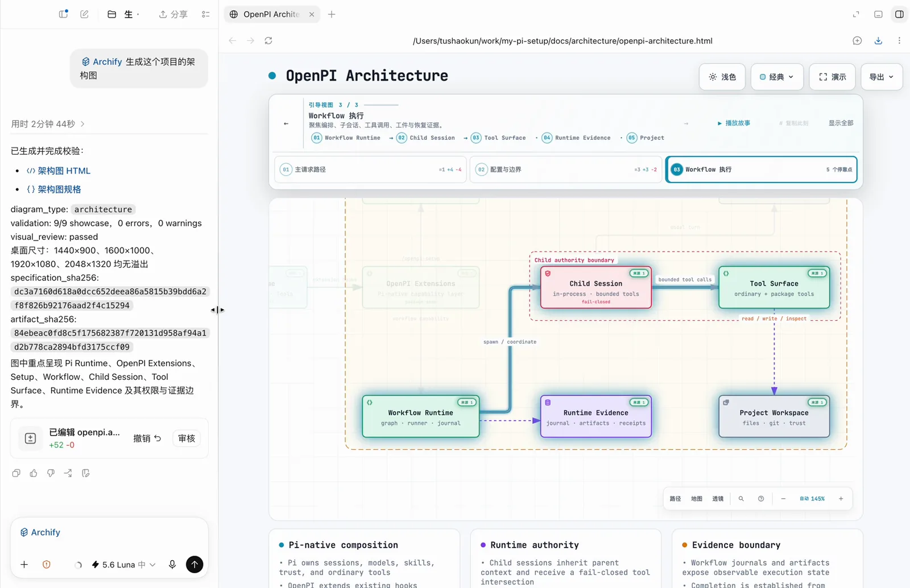Click last feedback-row icon after branch
The height and width of the screenshot is (588, 910).
tap(86, 473)
